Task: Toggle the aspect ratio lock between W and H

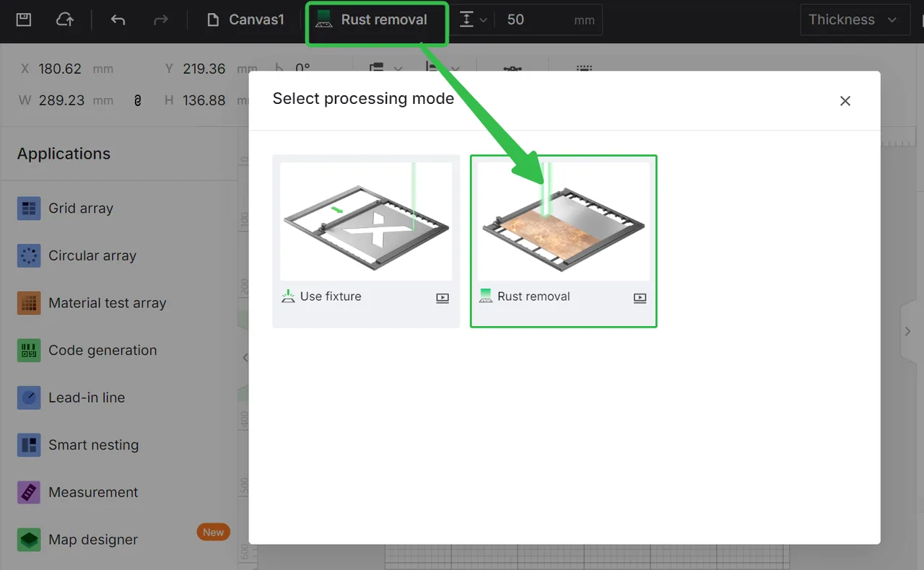Action: coord(138,101)
